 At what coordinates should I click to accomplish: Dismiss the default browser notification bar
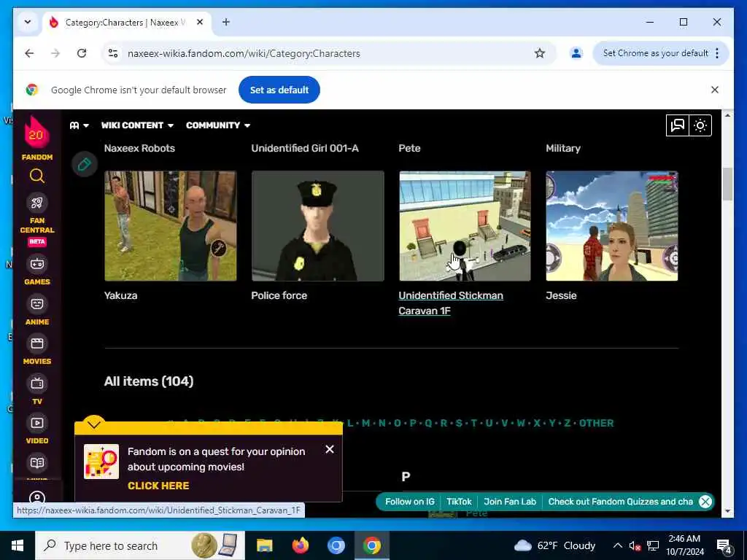[715, 90]
